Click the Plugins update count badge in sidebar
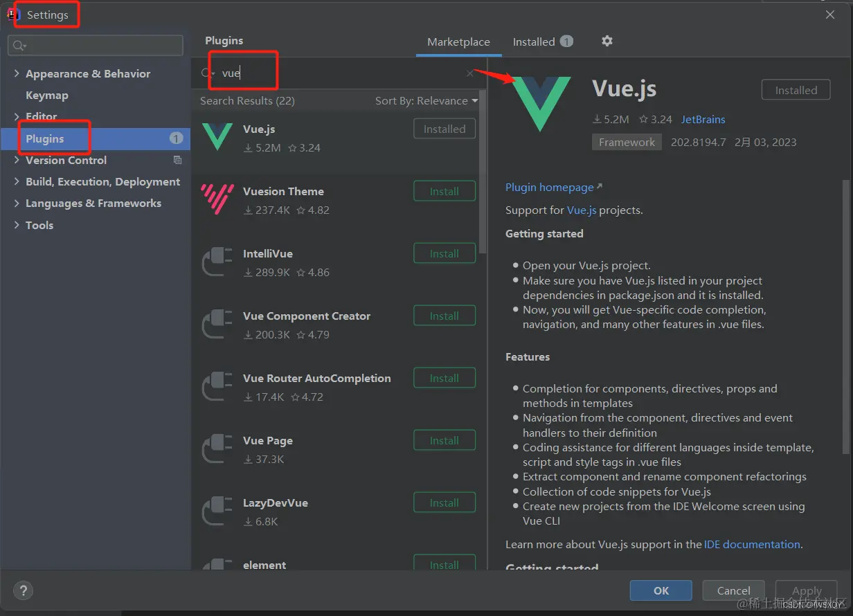The height and width of the screenshot is (616, 853). click(176, 138)
